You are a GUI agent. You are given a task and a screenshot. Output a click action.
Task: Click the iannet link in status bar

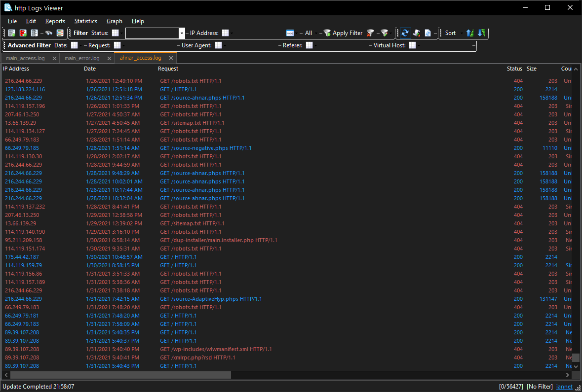(565, 387)
